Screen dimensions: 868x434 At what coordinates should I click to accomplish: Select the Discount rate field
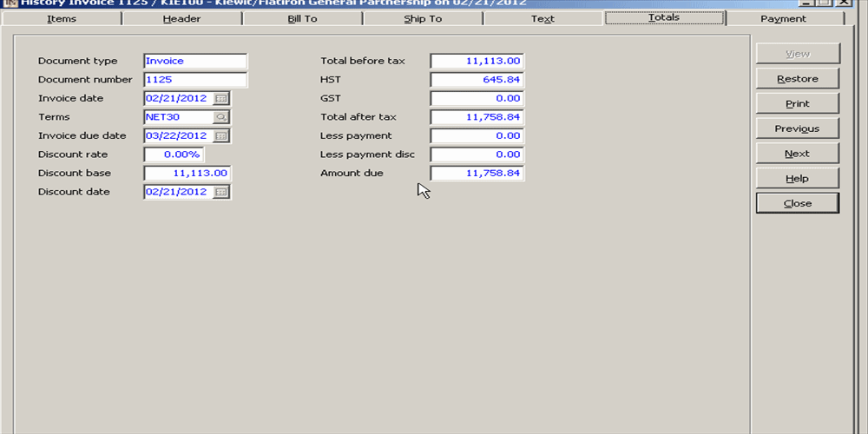174,155
